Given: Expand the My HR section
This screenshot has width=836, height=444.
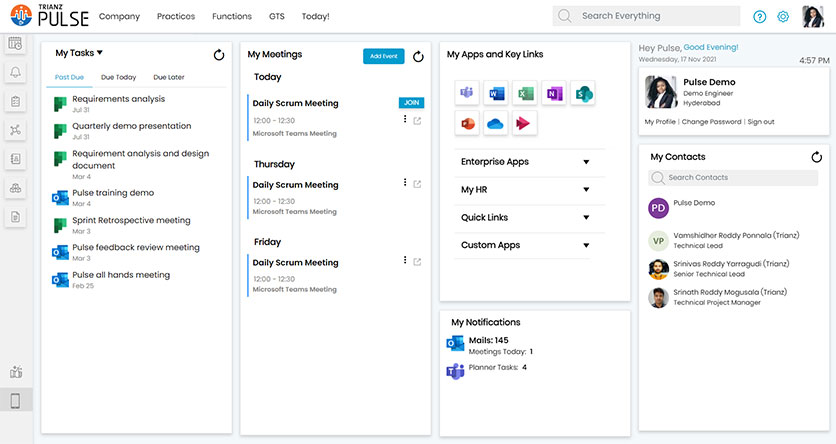Looking at the screenshot, I should point(529,190).
